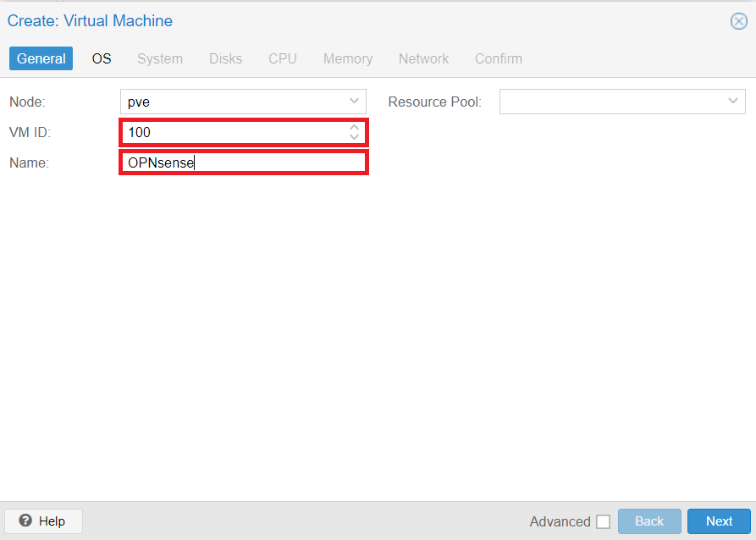Switch to the General tab

pos(41,58)
